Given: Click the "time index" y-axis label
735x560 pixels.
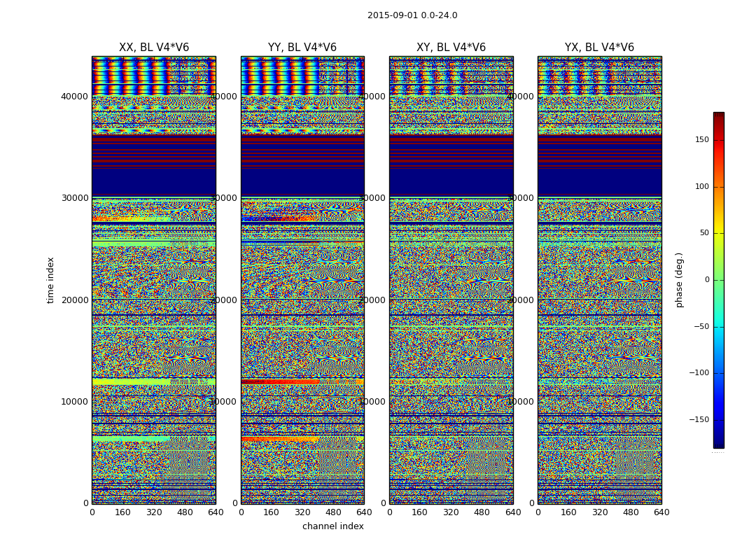Looking at the screenshot, I should pyautogui.click(x=50, y=279).
